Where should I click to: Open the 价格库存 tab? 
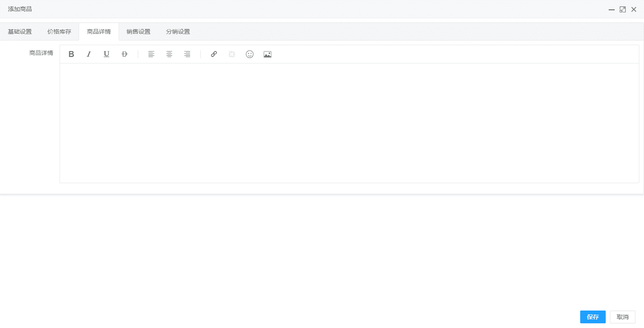coord(59,32)
